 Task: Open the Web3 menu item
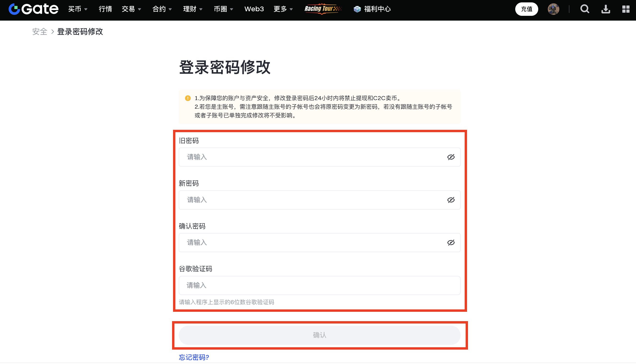(x=254, y=9)
